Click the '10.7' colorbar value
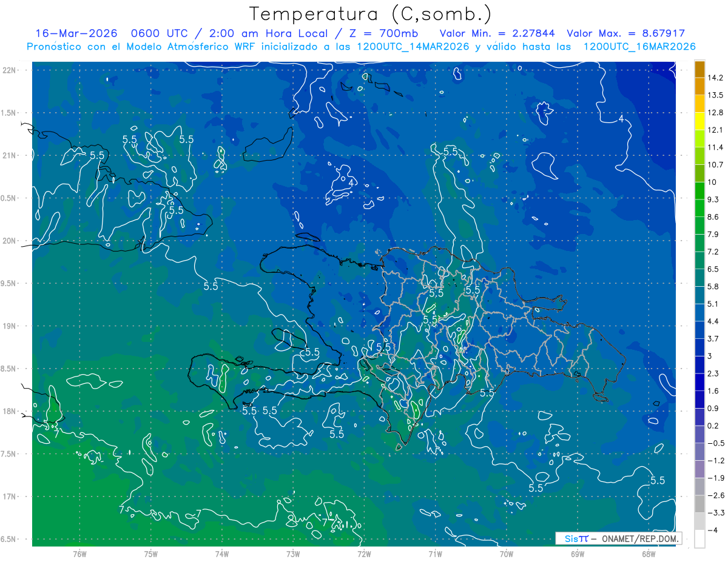 coord(715,166)
